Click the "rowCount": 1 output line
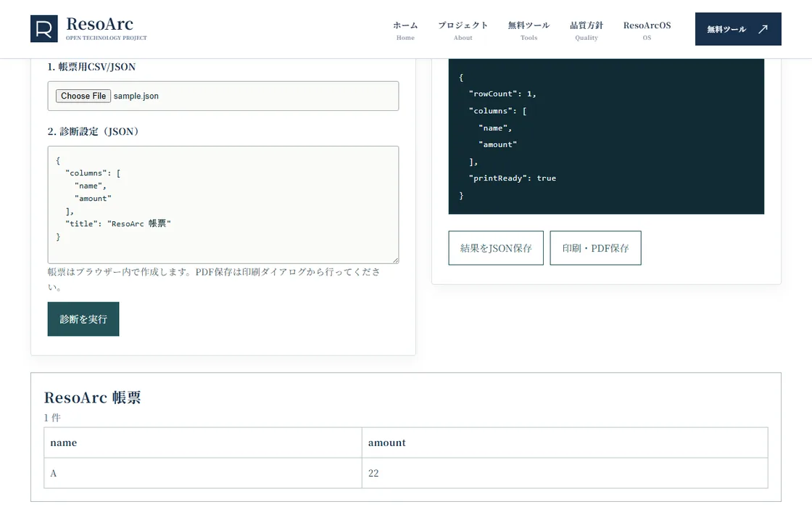 (502, 94)
